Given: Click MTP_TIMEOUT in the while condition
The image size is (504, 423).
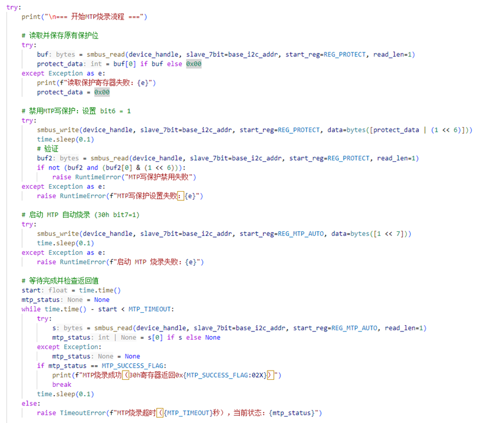Looking at the screenshot, I should click(151, 309).
